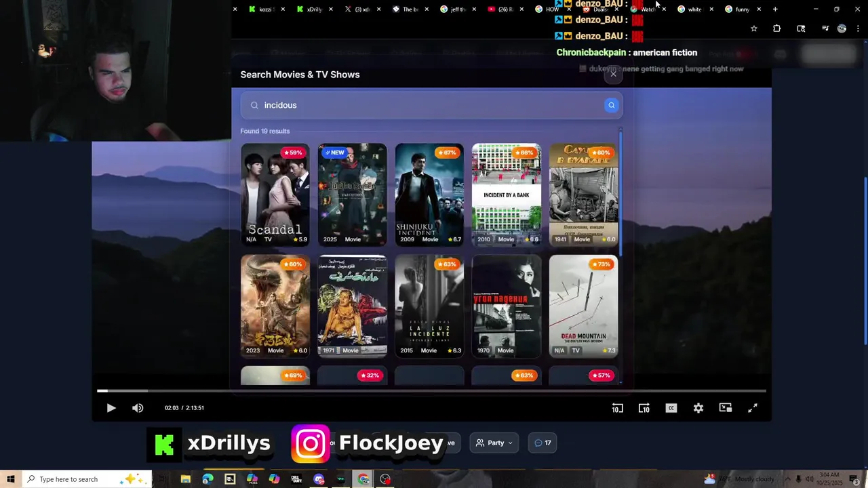Screen dimensions: 868x488
Task: Open the Scandal TV show result
Action: click(275, 195)
